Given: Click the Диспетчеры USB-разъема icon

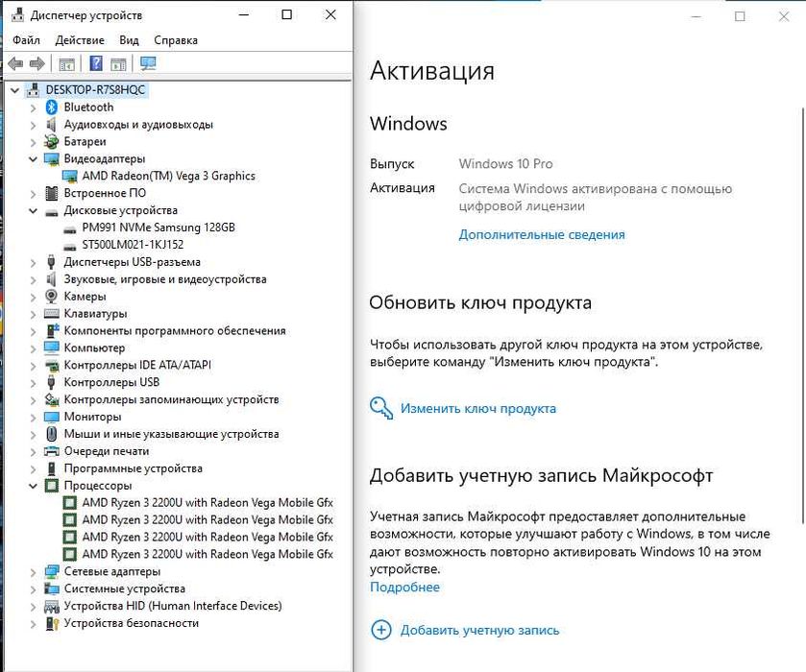Looking at the screenshot, I should (52, 262).
